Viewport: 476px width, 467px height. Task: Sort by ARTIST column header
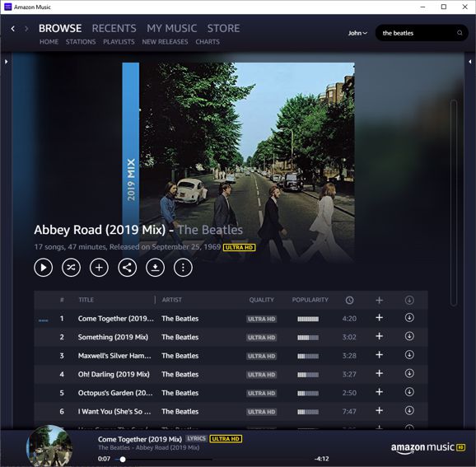point(172,300)
